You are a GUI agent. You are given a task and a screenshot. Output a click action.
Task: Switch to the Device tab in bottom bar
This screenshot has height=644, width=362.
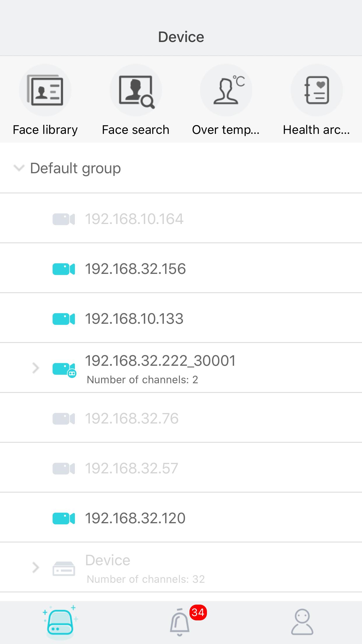pos(60,622)
